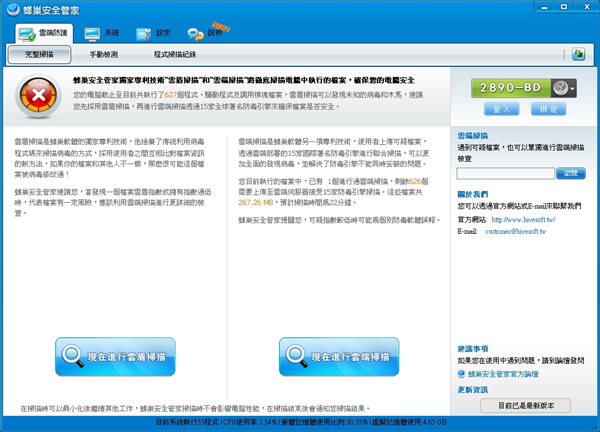600x432 pixels.
Task: Focus the cloud scan file path field
Action: 505,173
